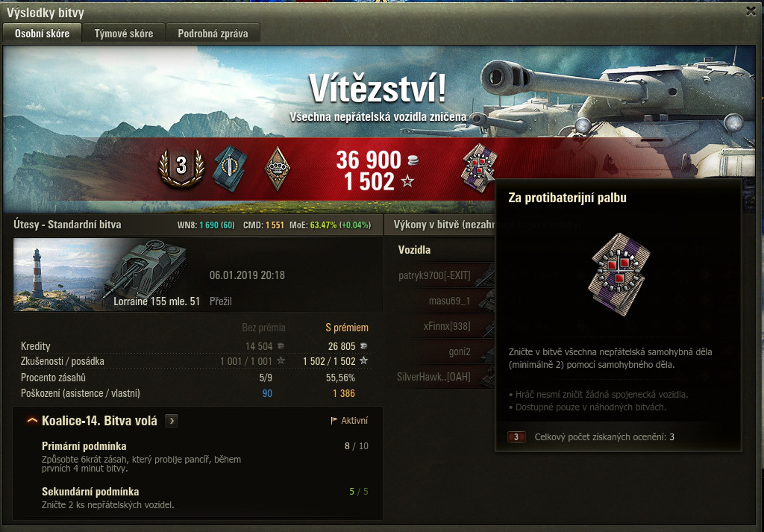Select player SilverHawk..[OAH] row
The height and width of the screenshot is (532, 764).
433,377
